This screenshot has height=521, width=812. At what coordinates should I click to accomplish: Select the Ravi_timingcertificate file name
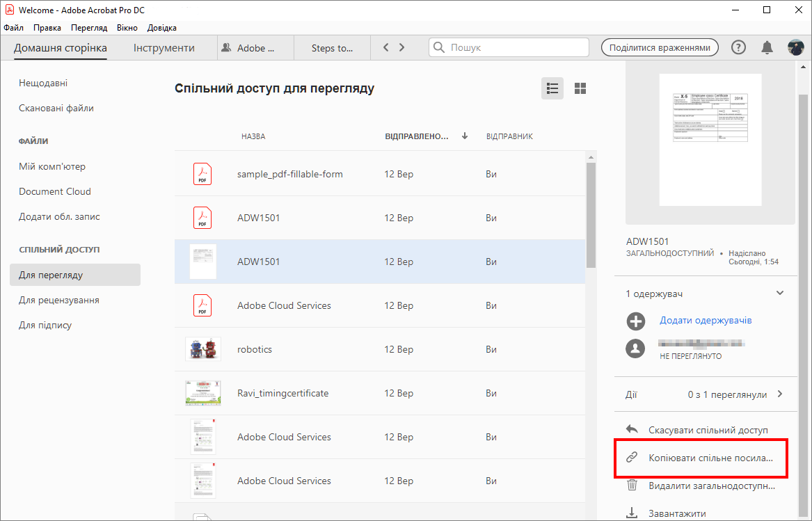coord(282,393)
